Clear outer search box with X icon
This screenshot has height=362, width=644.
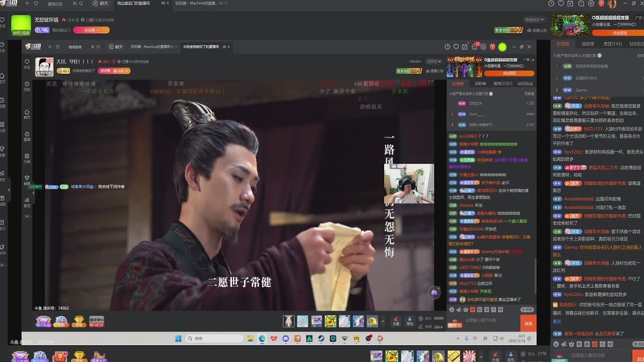[x=74, y=3]
